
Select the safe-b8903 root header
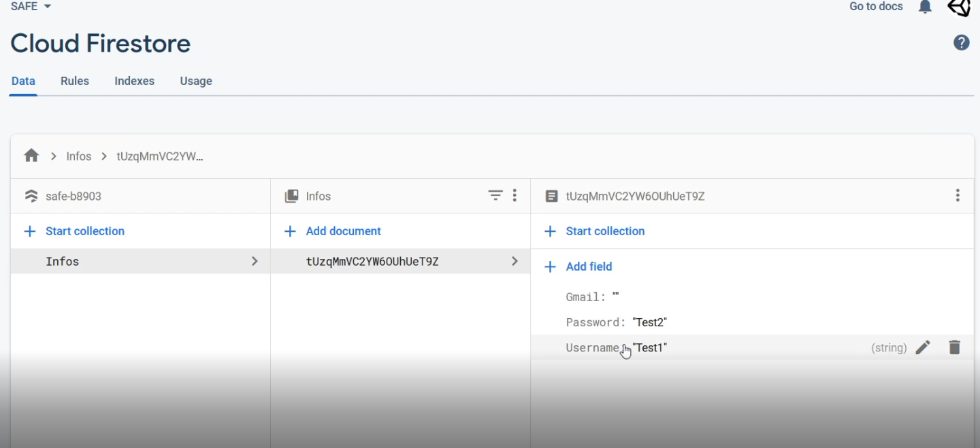click(73, 196)
